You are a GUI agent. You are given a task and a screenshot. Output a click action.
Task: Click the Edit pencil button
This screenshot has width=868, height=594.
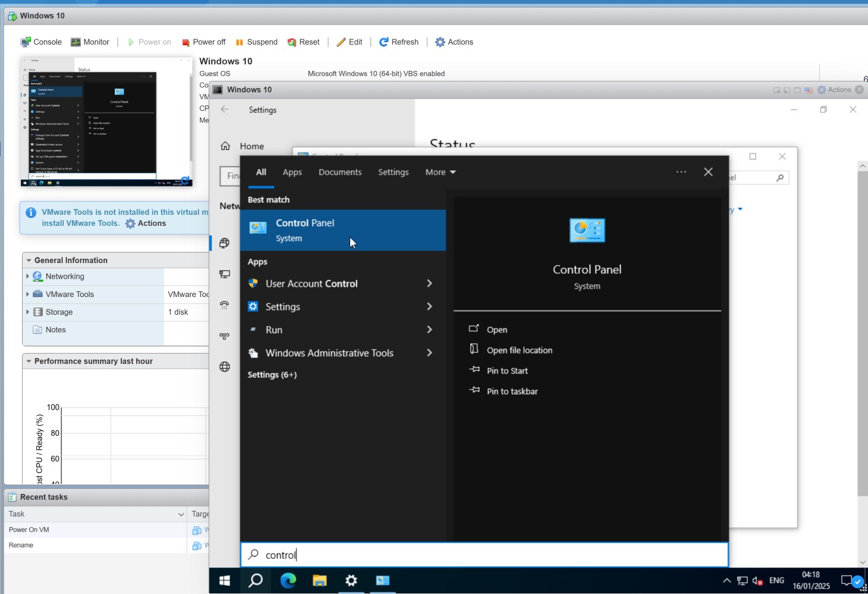point(350,42)
